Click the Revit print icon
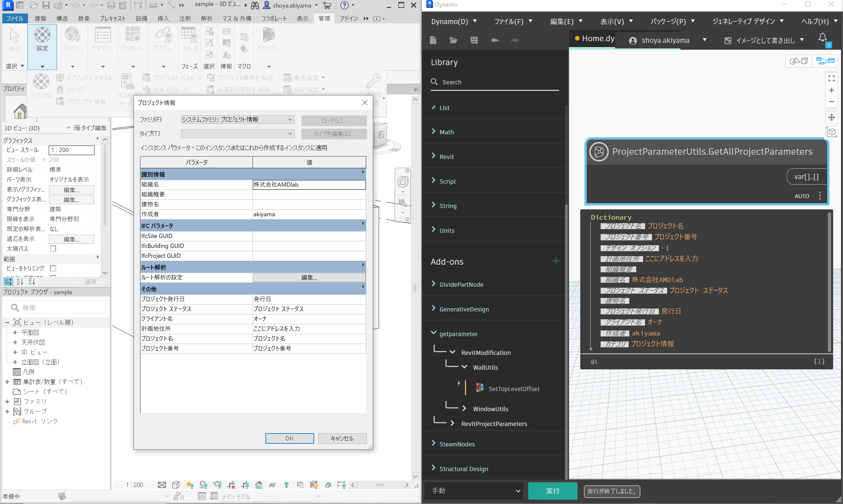The height and width of the screenshot is (504, 843). (111, 5)
